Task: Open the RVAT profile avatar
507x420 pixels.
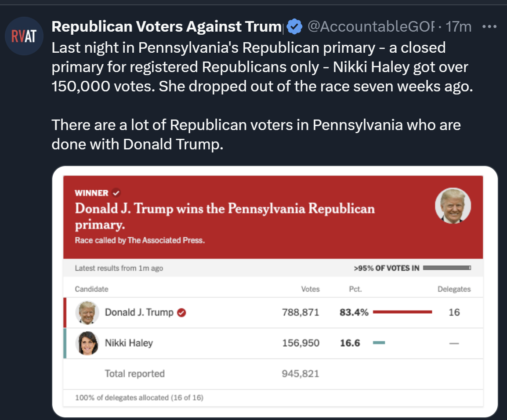Action: [x=24, y=36]
